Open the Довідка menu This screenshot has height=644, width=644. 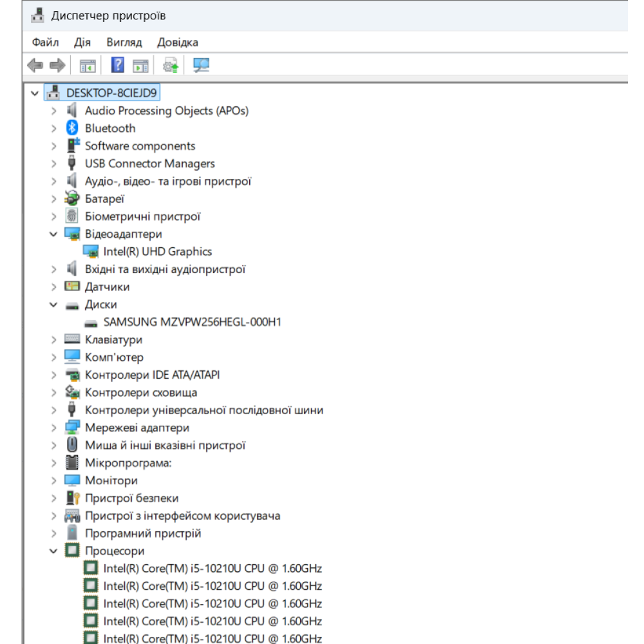coord(178,43)
